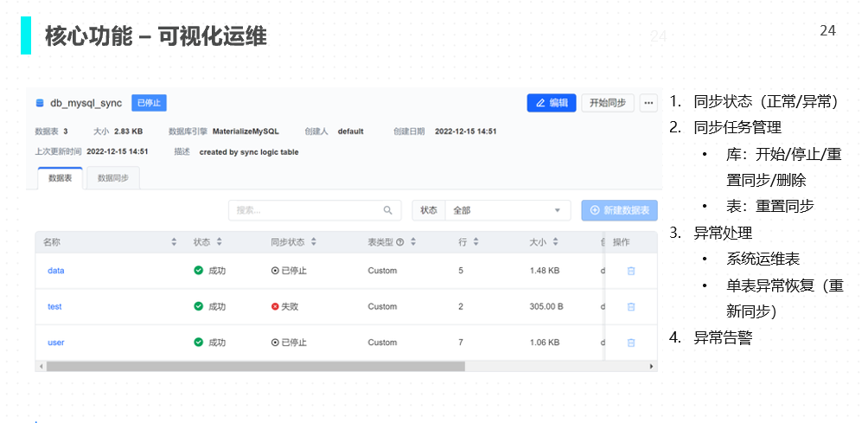Sort by the 同步状态 column arrows

click(313, 242)
